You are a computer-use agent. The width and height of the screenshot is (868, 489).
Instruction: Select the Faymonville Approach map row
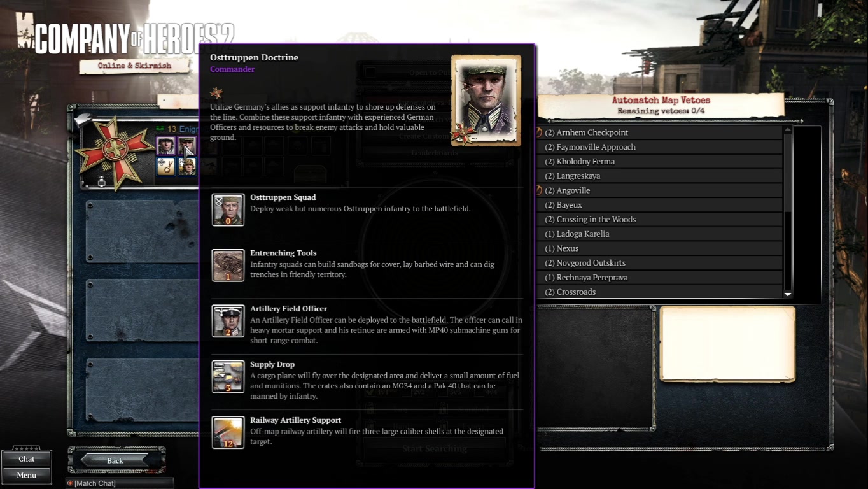coord(659,147)
